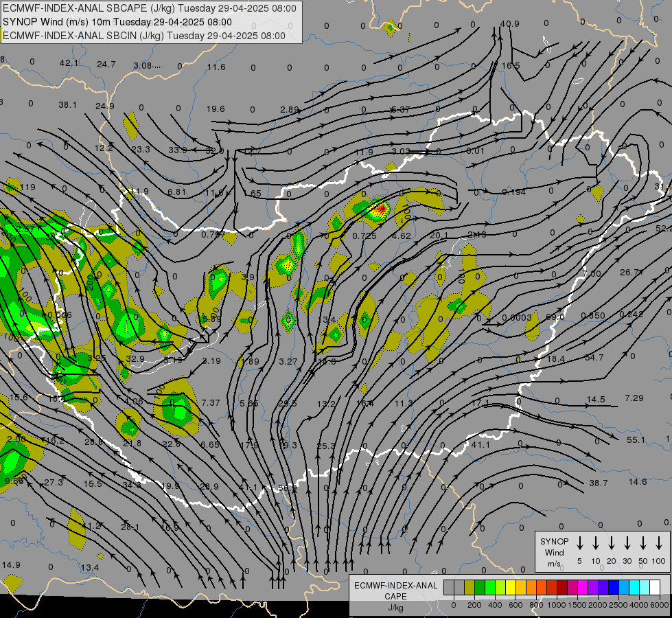Image resolution: width=672 pixels, height=618 pixels.
Task: Click the map value 38.1
Action: pos(68,104)
